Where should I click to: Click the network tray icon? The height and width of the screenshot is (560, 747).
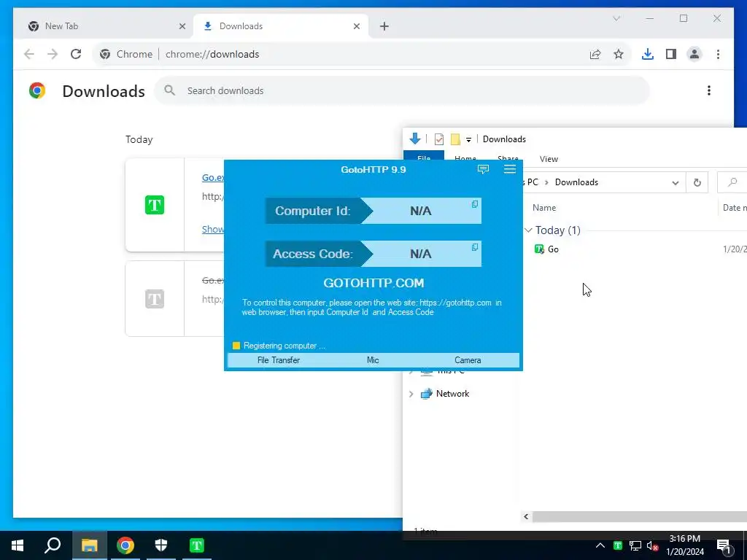pos(635,545)
